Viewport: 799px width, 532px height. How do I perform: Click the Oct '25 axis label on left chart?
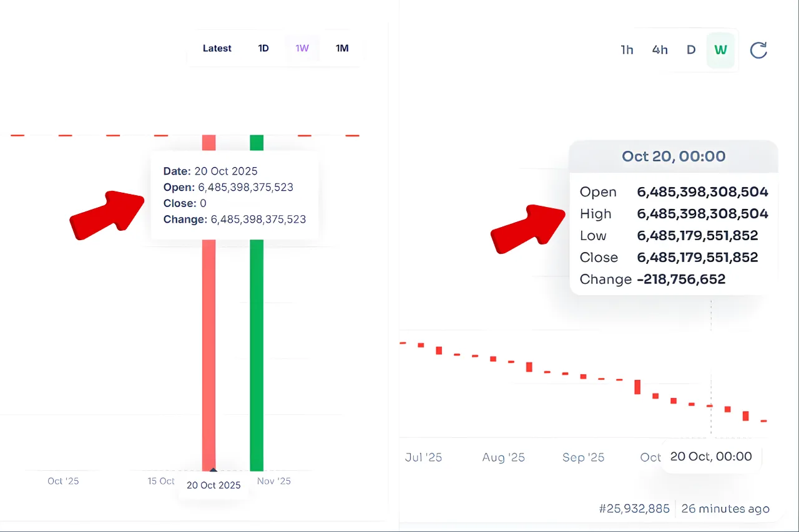click(62, 481)
